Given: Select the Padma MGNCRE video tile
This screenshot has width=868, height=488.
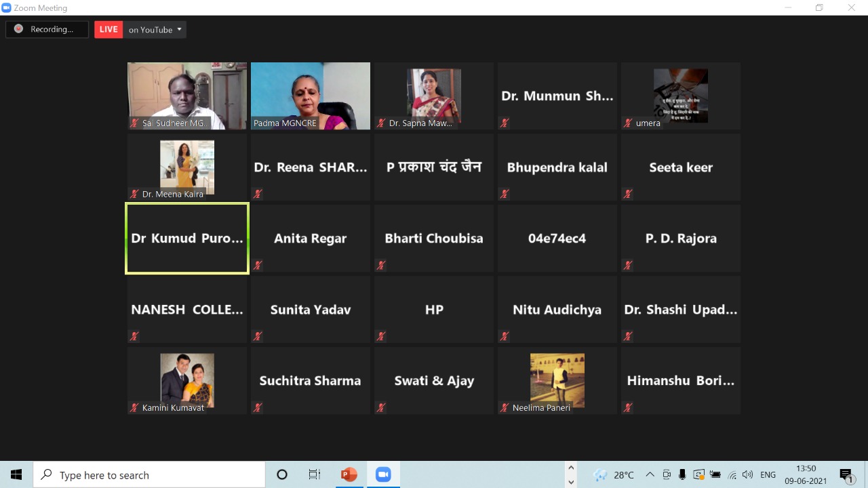Looking at the screenshot, I should 311,96.
